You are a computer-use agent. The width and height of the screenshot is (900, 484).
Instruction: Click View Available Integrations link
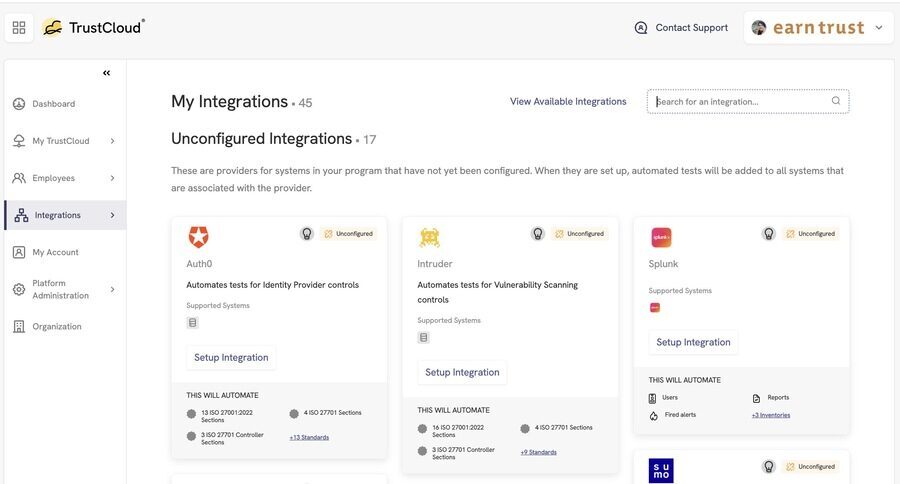tap(568, 102)
